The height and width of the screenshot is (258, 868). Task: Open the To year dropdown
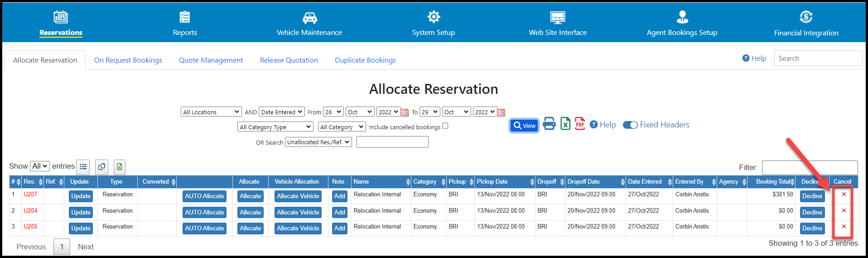point(484,112)
